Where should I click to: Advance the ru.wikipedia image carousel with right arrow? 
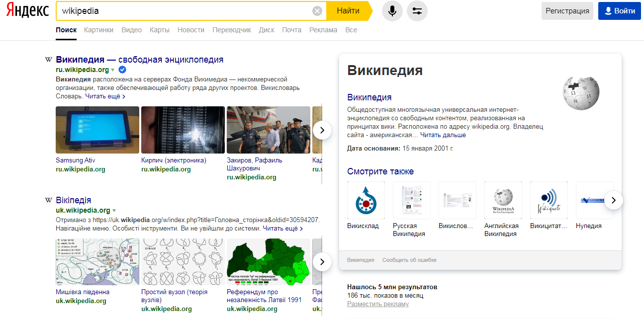click(322, 130)
